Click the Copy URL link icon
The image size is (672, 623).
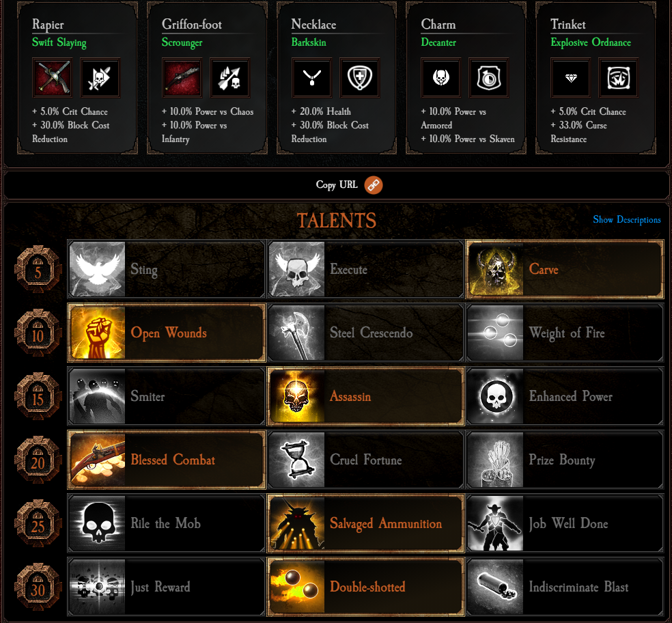tap(374, 185)
